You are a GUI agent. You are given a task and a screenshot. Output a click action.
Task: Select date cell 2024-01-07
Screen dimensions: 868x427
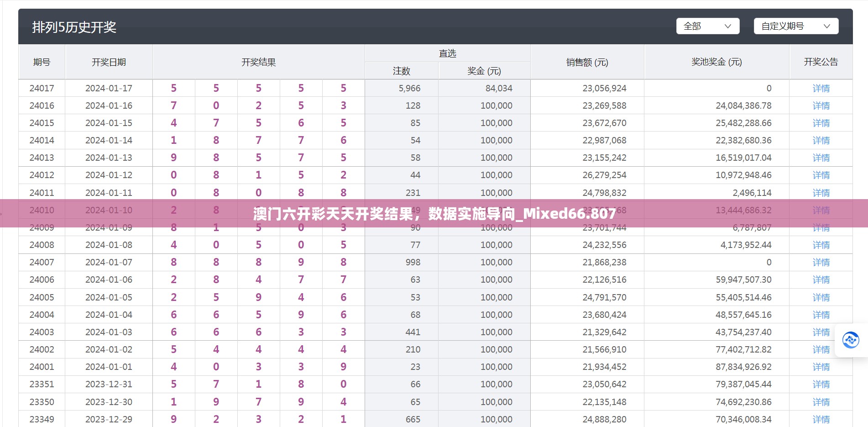point(109,262)
